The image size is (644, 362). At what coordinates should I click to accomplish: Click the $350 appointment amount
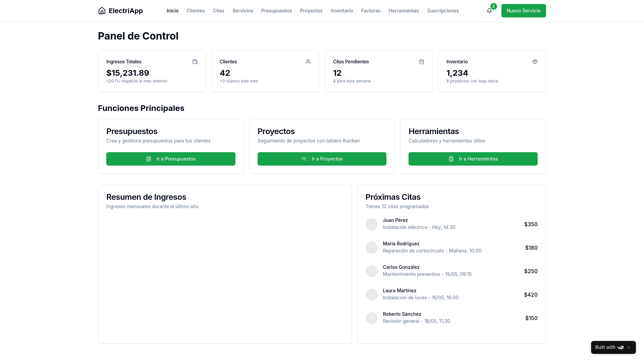pyautogui.click(x=531, y=224)
